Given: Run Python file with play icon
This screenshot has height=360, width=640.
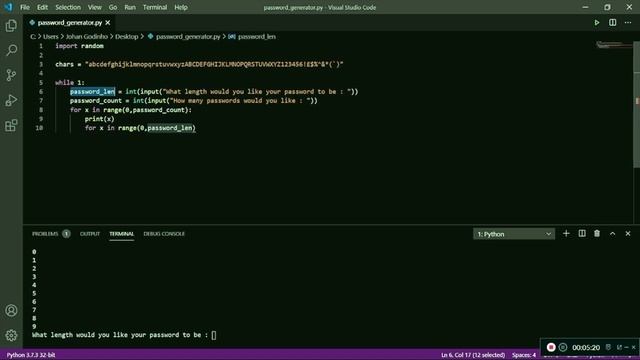Looking at the screenshot, I should pos(597,22).
